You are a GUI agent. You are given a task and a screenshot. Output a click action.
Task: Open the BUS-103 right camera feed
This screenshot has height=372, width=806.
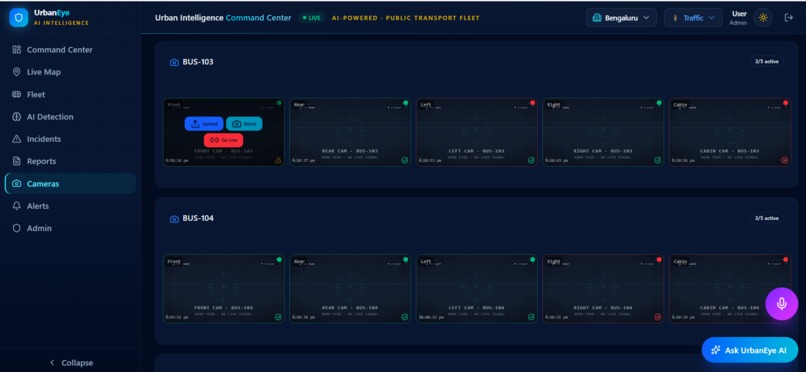(x=603, y=132)
